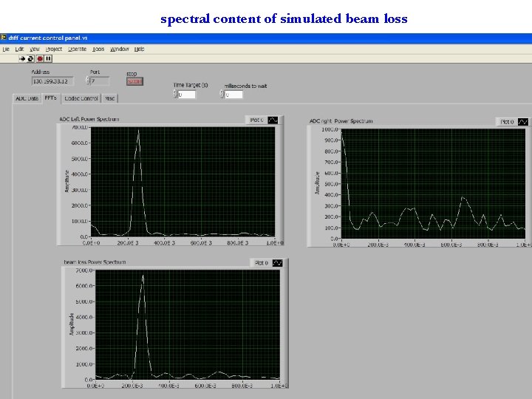Click milliseconds to wait stepper arrows
This screenshot has height=399, width=532.
pos(222,95)
